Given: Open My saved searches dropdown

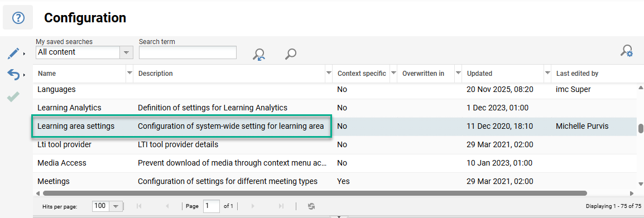Looking at the screenshot, I should pos(126,52).
